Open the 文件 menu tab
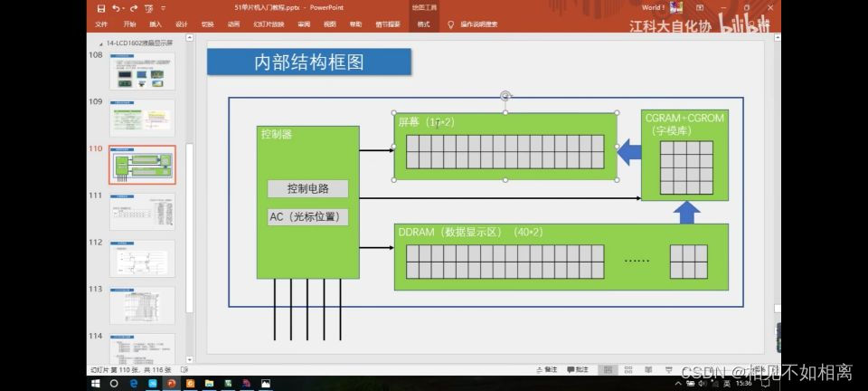This screenshot has width=868, height=391. coord(101,24)
